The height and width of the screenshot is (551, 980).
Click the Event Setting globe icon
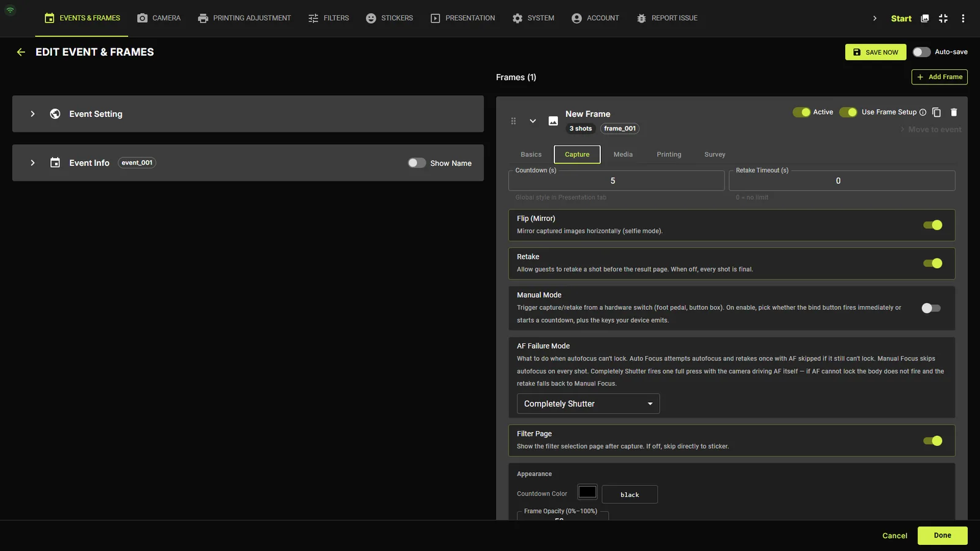pos(55,114)
